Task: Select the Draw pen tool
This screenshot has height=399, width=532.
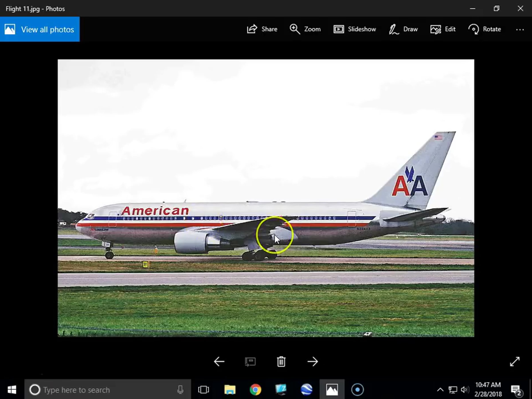Action: (403, 29)
